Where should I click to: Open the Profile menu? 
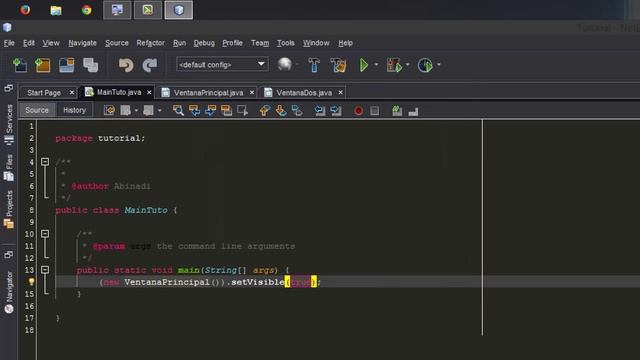tap(232, 43)
